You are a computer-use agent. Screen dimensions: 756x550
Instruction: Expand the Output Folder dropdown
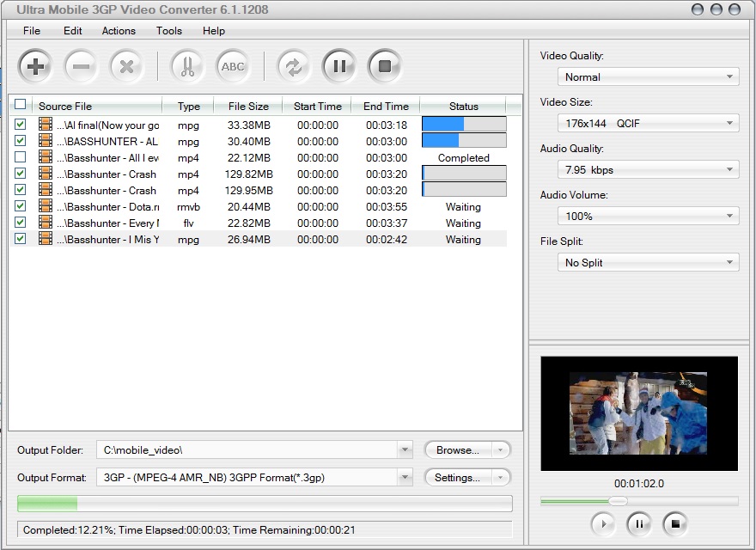(405, 450)
